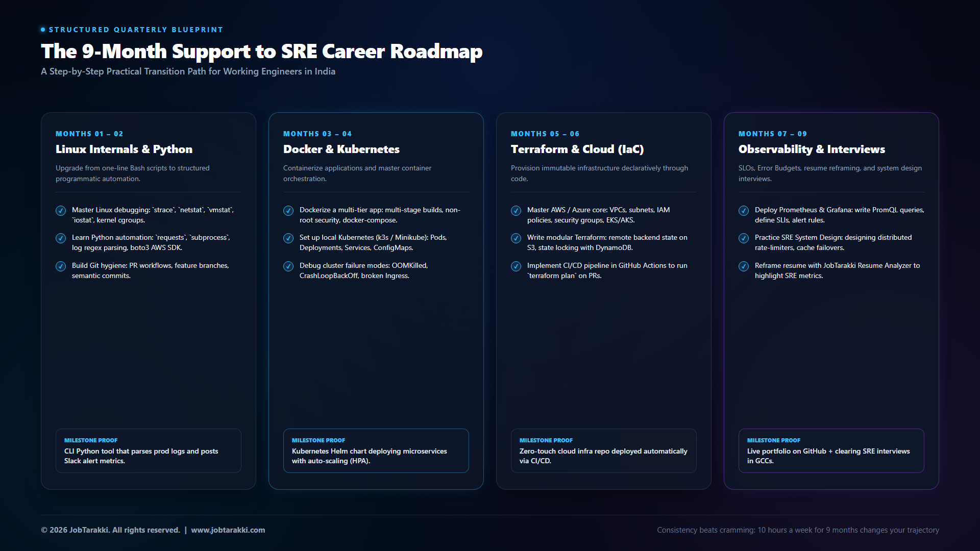Viewport: 980px width, 551px height.
Task: Click the 'Live portfolio on GitHub' milestone text
Action: point(828,456)
